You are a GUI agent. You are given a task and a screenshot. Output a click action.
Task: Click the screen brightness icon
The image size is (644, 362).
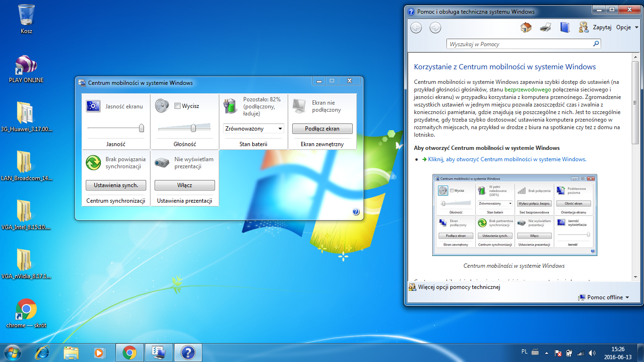click(93, 106)
